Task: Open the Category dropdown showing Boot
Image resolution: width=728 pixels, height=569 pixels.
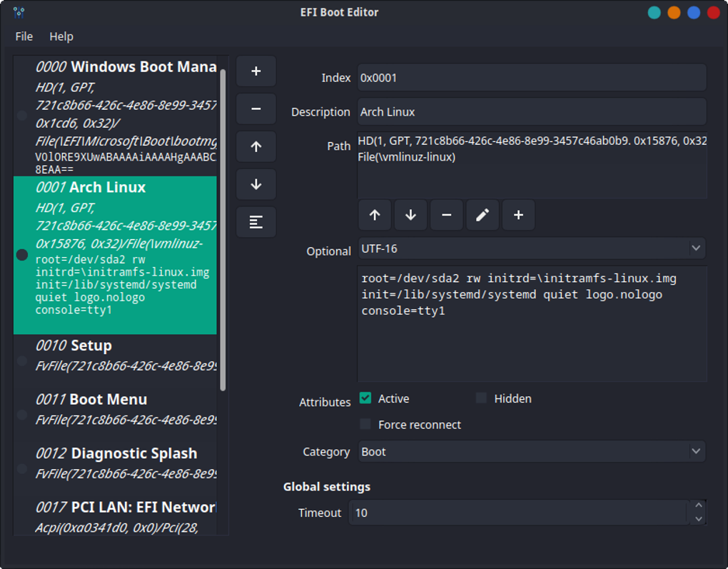Action: (x=531, y=451)
